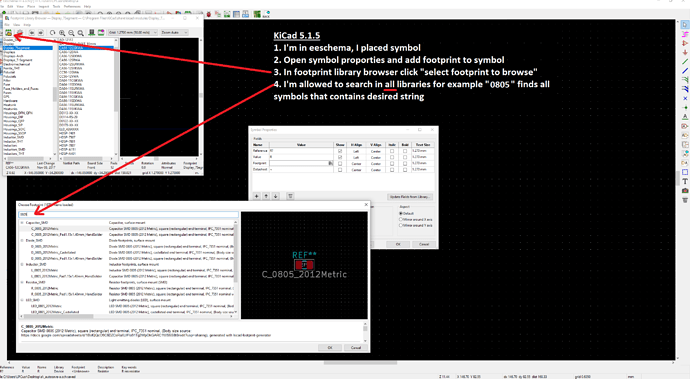Open the Place menu in eeschema

pos(31,7)
